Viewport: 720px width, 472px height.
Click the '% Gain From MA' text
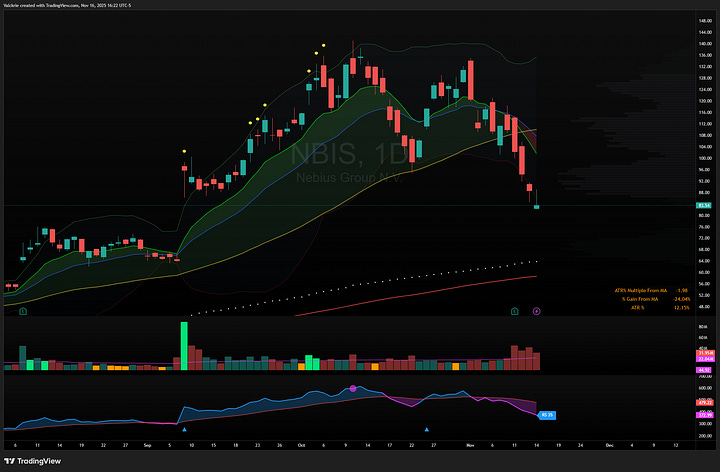tap(640, 299)
